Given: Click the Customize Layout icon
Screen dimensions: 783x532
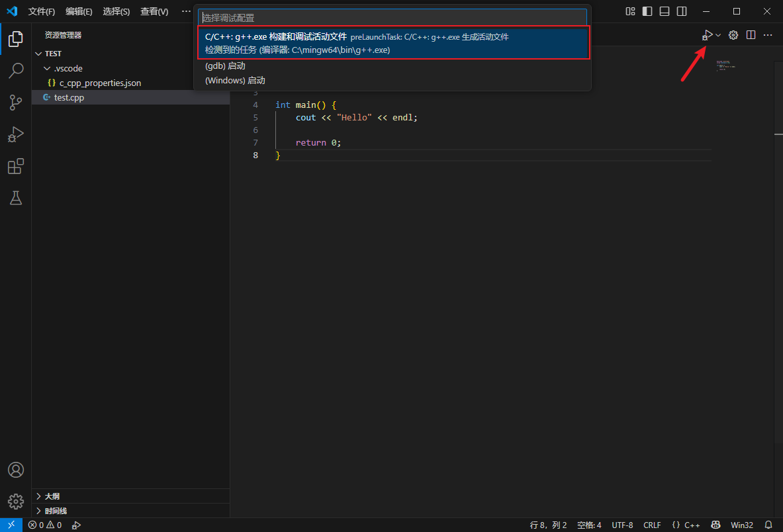Looking at the screenshot, I should (x=630, y=11).
